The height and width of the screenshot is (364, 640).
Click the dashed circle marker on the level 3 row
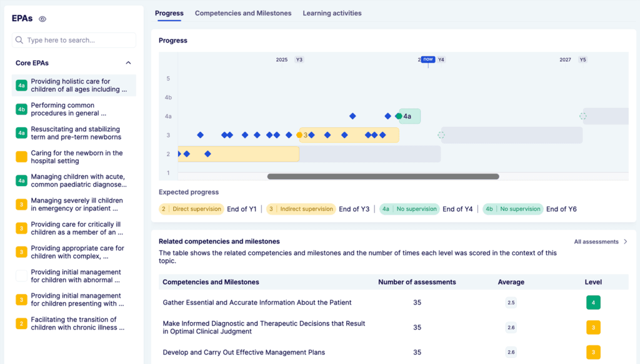442,134
